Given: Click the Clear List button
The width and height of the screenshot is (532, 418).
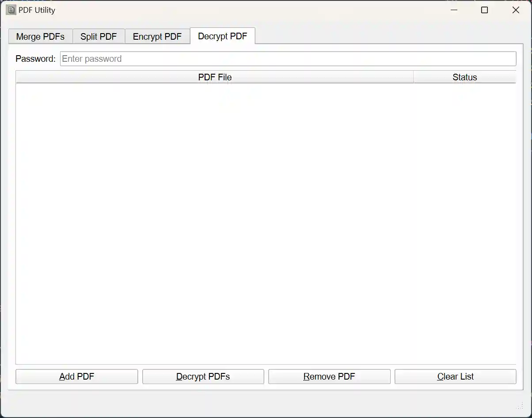Looking at the screenshot, I should 455,377.
